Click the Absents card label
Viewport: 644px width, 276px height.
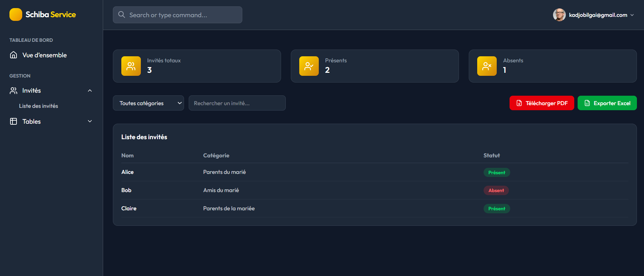click(513, 60)
